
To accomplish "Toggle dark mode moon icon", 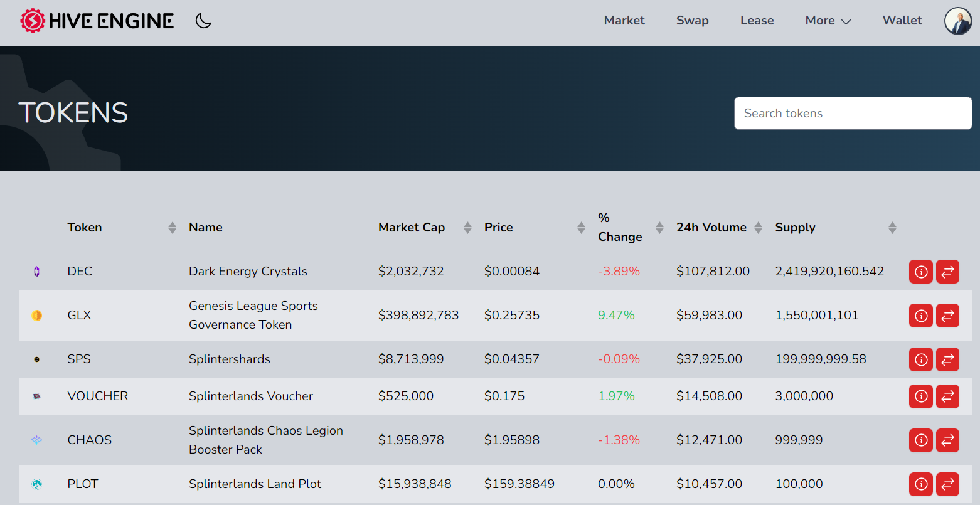I will [x=203, y=21].
